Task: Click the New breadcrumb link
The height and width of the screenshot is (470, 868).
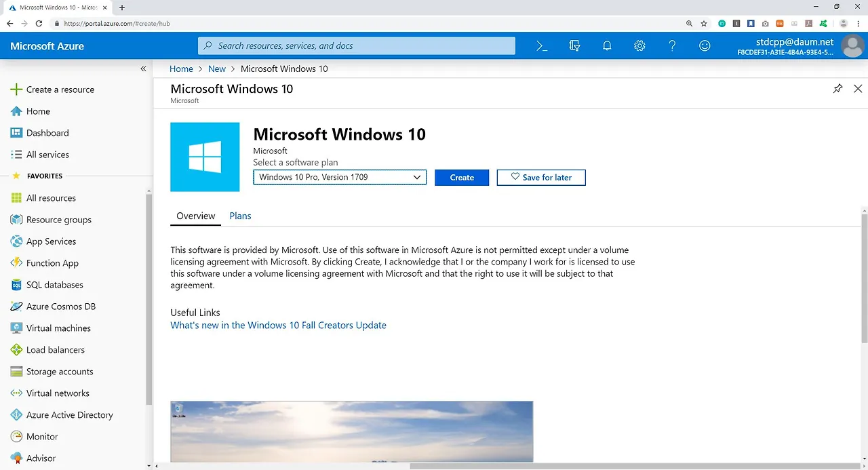Action: pyautogui.click(x=217, y=69)
